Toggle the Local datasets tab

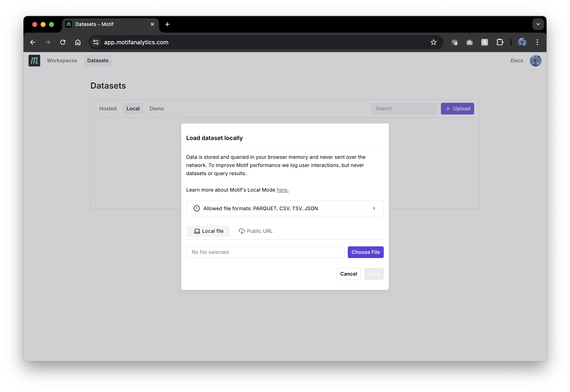(x=132, y=109)
